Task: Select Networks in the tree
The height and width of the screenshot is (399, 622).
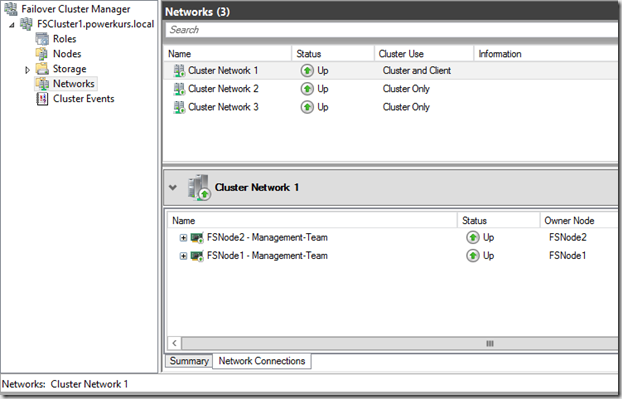Action: [74, 84]
